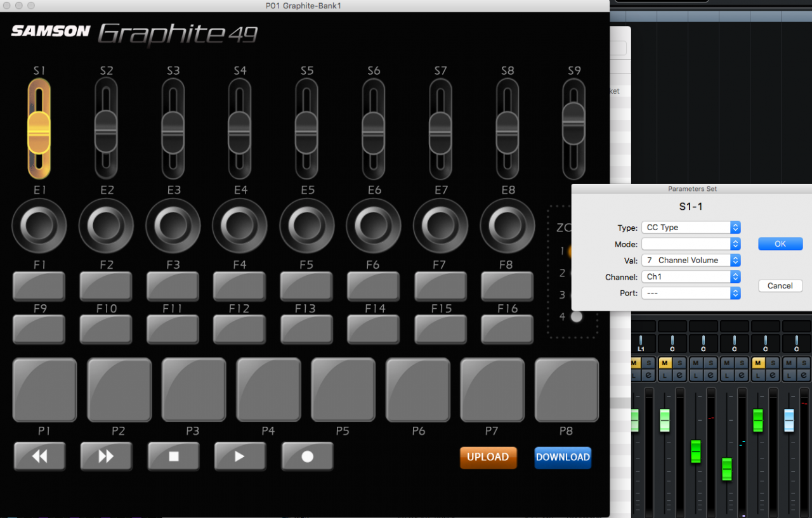Select the P4 trigger pad
This screenshot has width=812, height=518.
tap(268, 390)
